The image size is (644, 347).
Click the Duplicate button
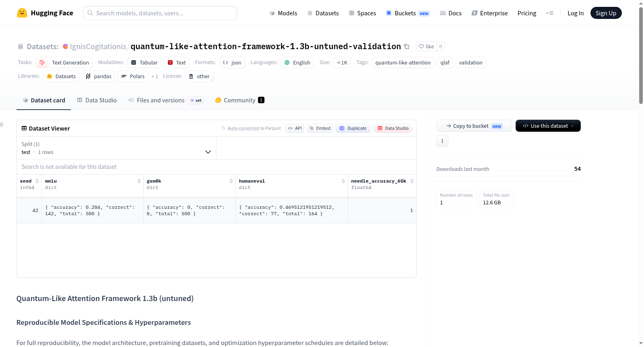(353, 128)
